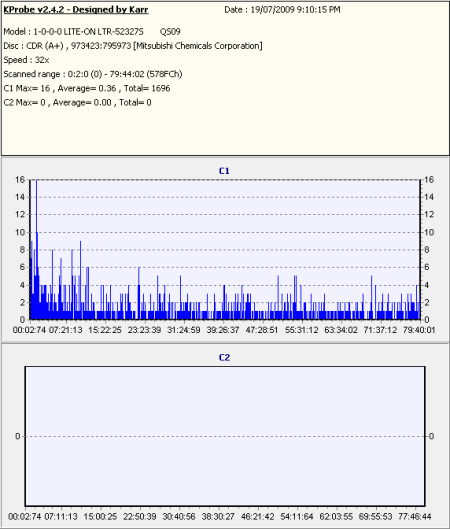Click the 0 dashed line in C2 chart
The height and width of the screenshot is (529, 450).
(225, 437)
